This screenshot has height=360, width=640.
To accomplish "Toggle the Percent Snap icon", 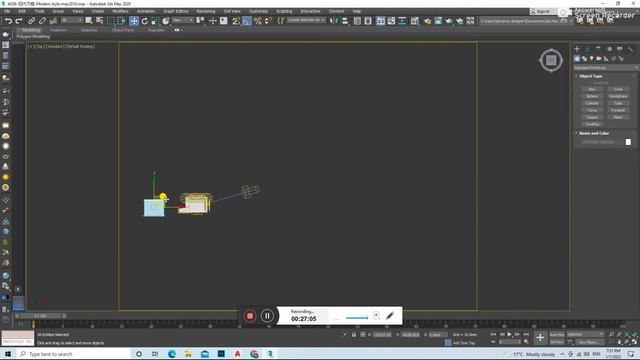I will [258, 21].
